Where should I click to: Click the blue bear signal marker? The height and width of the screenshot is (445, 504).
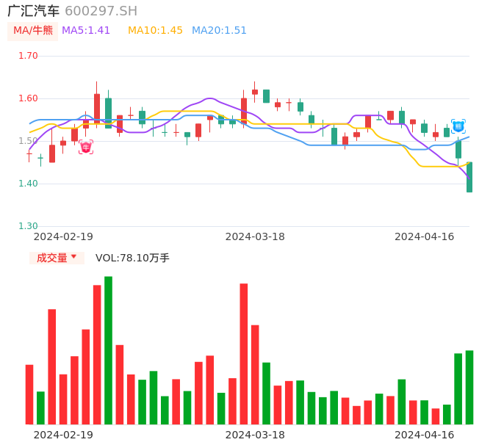[458, 126]
